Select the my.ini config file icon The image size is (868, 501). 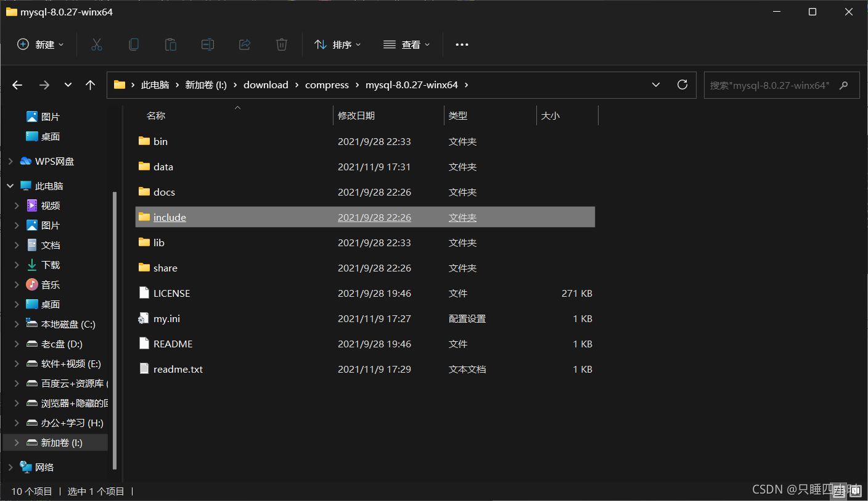(144, 318)
